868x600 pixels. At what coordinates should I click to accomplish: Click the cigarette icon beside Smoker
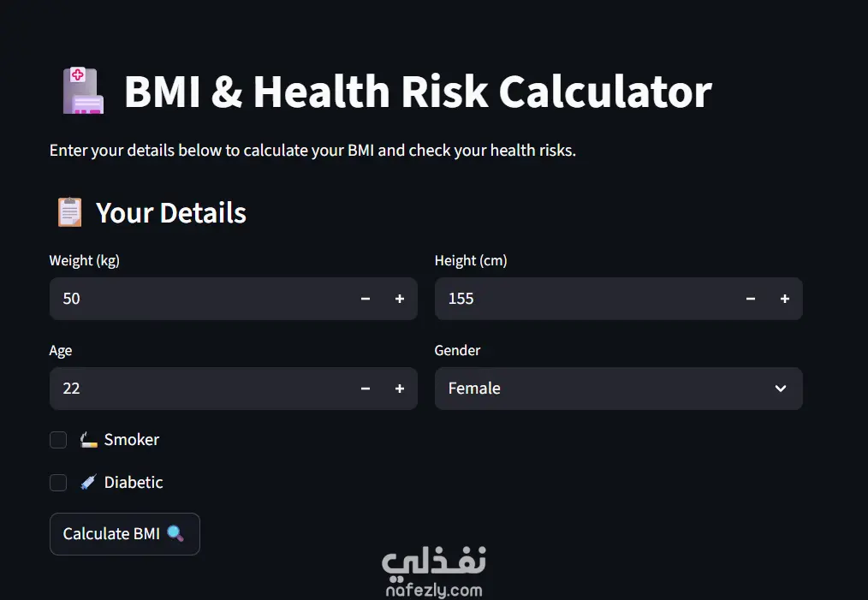coord(88,440)
